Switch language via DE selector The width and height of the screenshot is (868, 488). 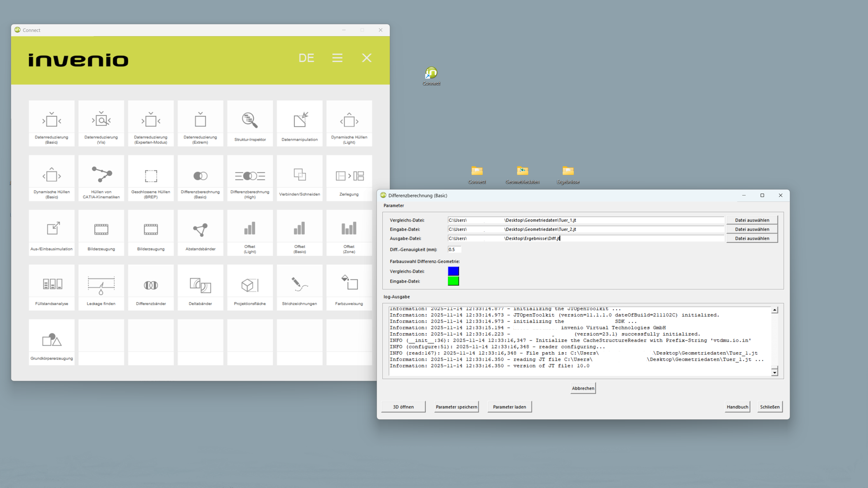tap(306, 58)
